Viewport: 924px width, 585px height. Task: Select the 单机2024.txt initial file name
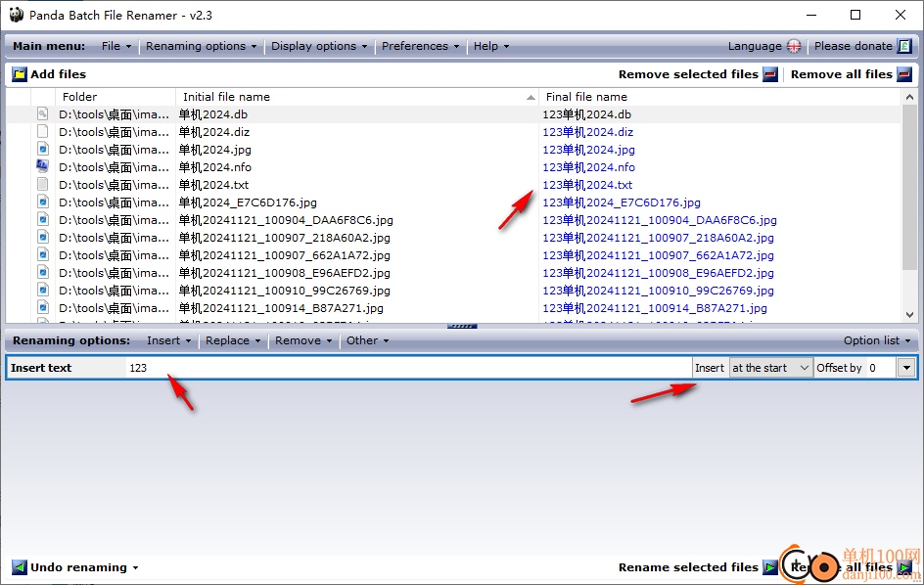[214, 185]
